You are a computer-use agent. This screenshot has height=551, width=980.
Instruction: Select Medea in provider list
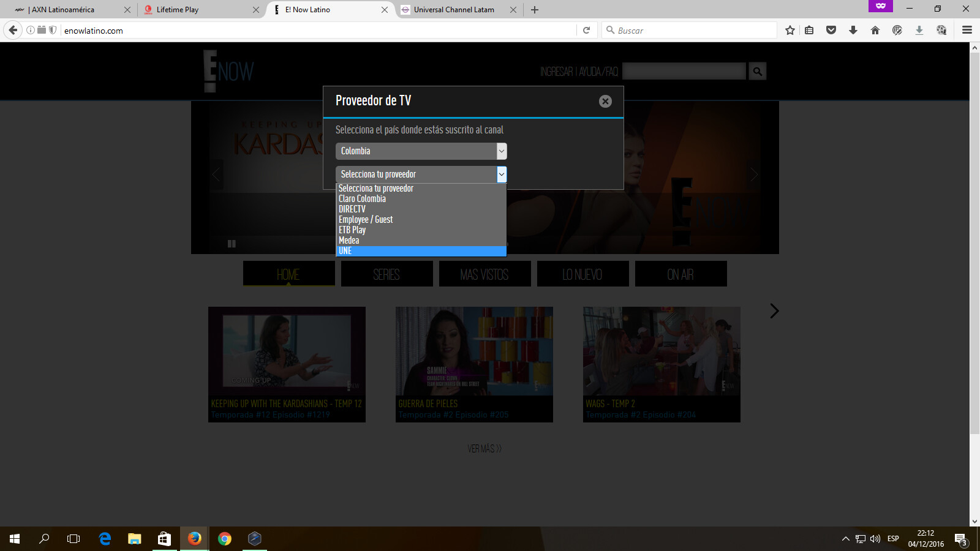[x=421, y=241]
